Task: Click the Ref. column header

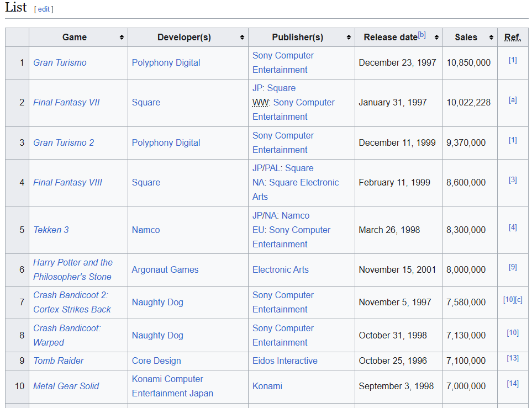Action: coord(512,38)
